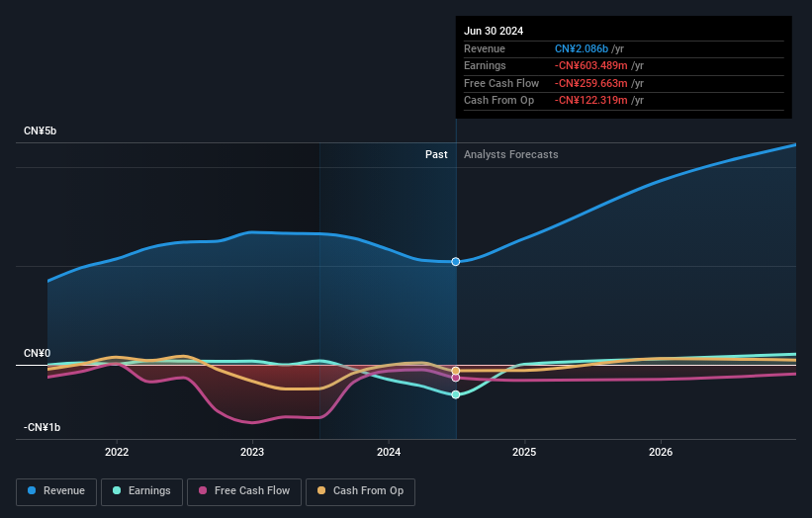Select the Earnings data point marker on the chart
The image size is (812, 518).
pos(456,394)
